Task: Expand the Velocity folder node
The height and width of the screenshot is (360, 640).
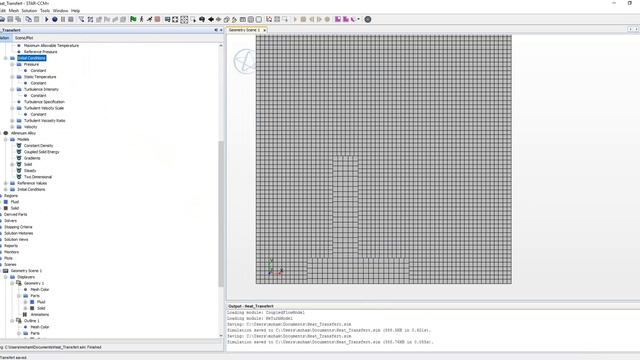Action: [x=12, y=127]
